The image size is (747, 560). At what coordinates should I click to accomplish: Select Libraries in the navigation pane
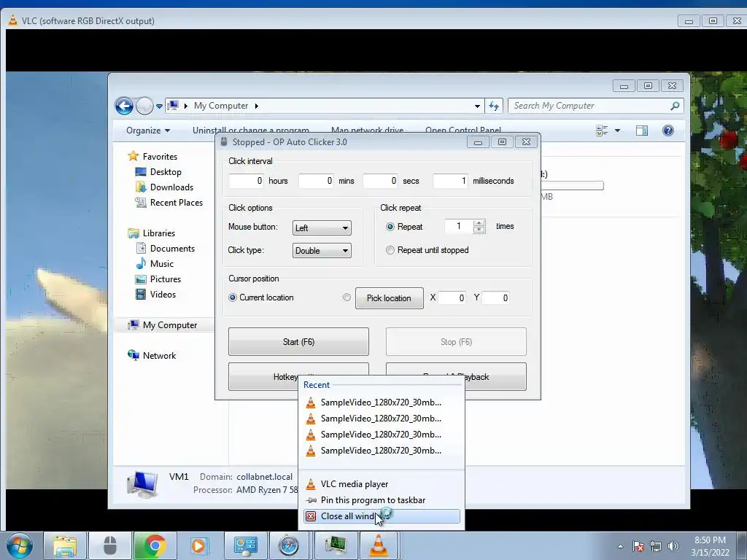[158, 233]
